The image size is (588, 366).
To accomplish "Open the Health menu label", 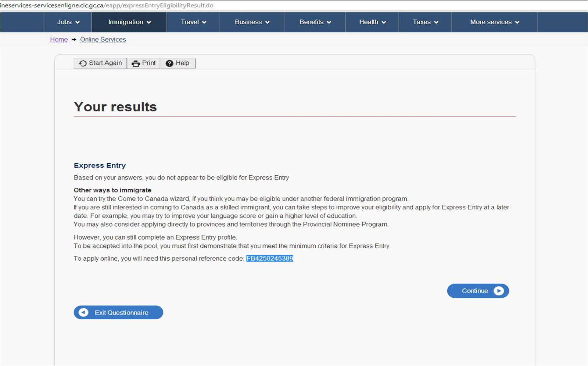I will [369, 22].
